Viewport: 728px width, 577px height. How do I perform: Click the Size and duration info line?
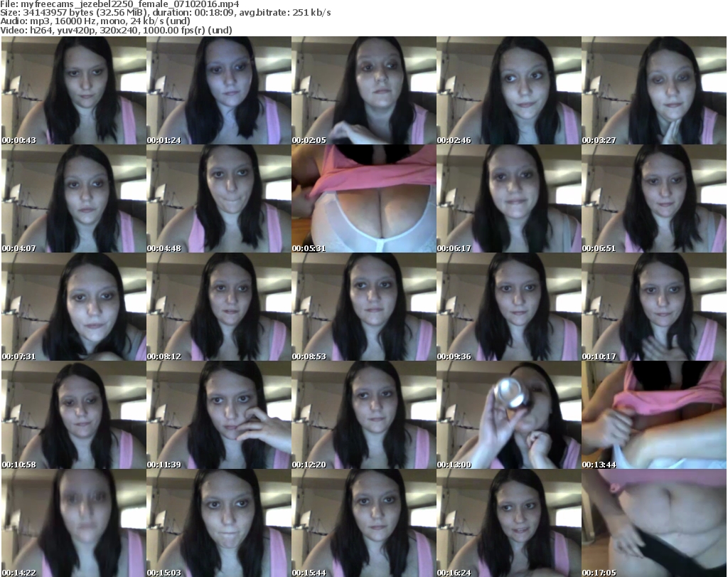166,13
